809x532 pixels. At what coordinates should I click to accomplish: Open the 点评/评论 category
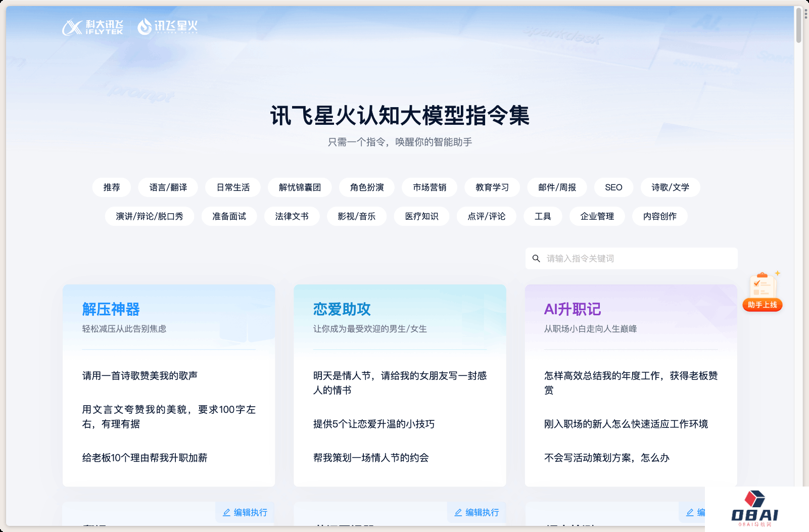point(486,216)
